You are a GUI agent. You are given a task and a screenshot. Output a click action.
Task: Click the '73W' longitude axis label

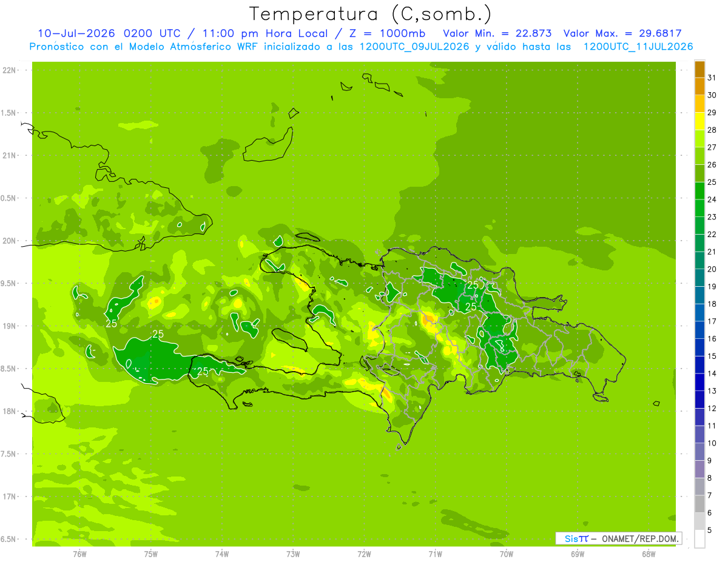(x=293, y=554)
